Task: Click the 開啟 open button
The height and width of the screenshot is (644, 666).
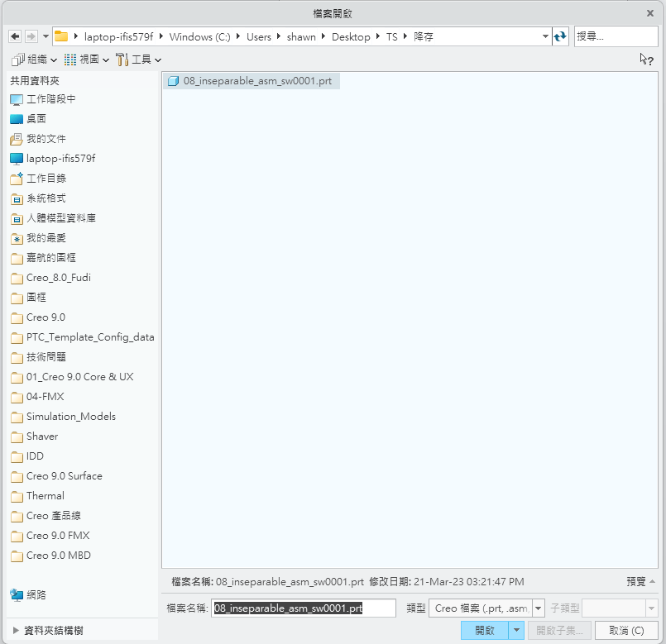Action: click(485, 630)
